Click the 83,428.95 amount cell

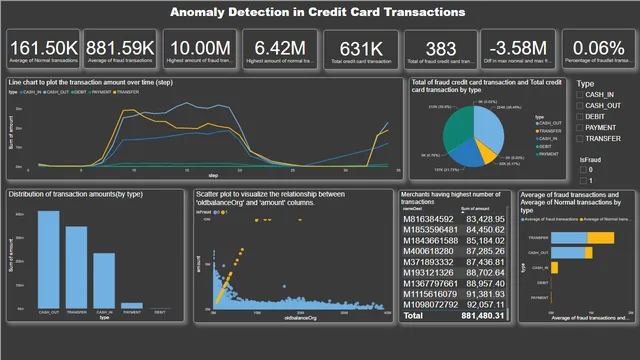click(x=485, y=219)
